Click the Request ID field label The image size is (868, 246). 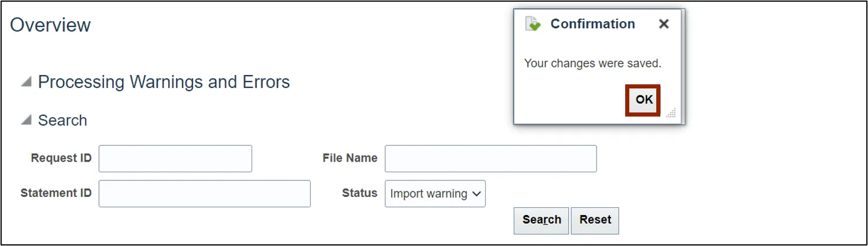click(x=61, y=158)
